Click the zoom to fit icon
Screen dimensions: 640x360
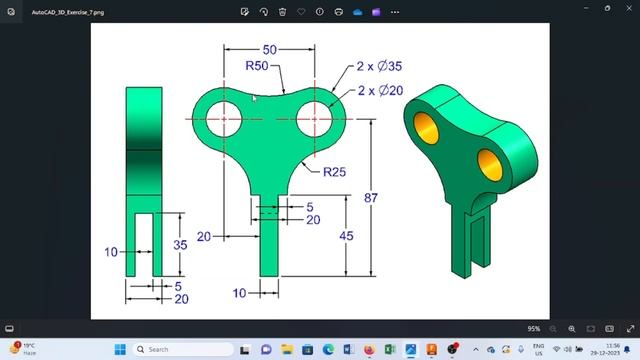coord(591,329)
